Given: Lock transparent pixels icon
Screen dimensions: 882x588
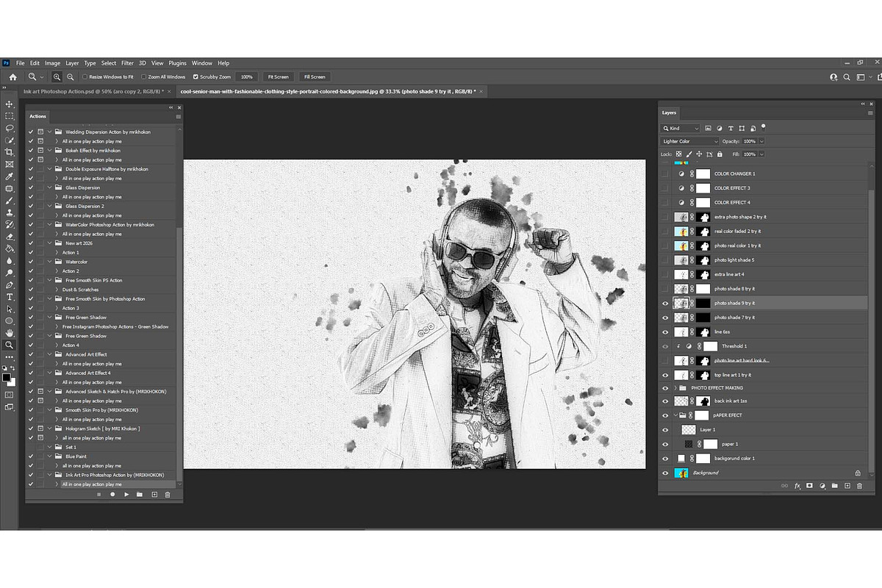Looking at the screenshot, I should click(678, 154).
